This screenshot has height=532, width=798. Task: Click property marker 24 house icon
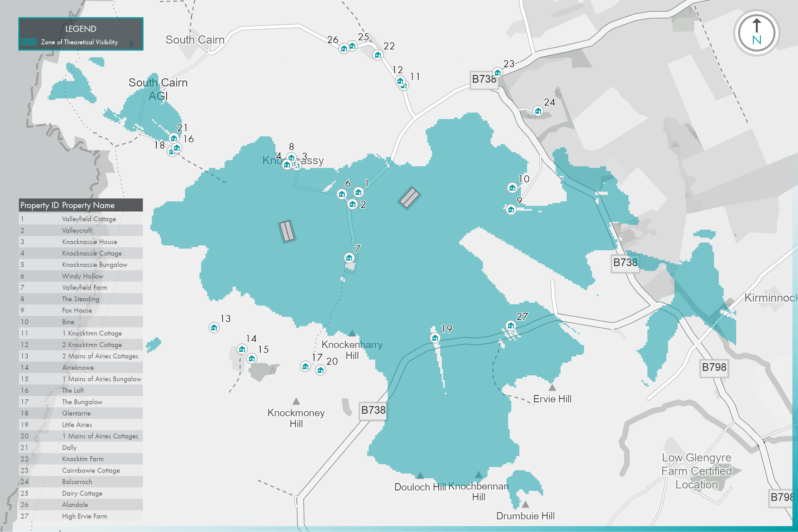[x=538, y=111]
